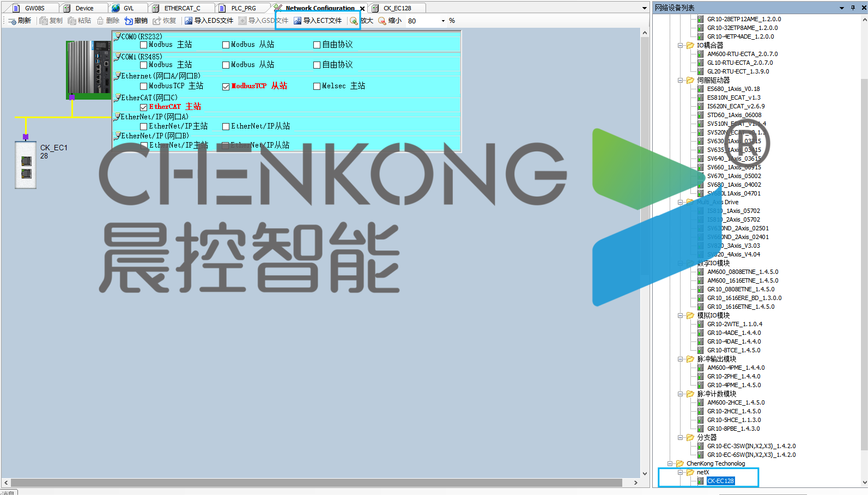868x495 pixels.
Task: Click the Delete (删除) toolbar icon
Action: (100, 21)
